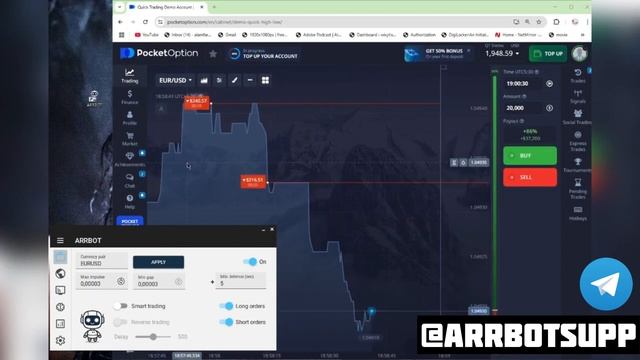Click the clock icon beside trade time
The width and height of the screenshot is (640, 360).
coord(549,84)
